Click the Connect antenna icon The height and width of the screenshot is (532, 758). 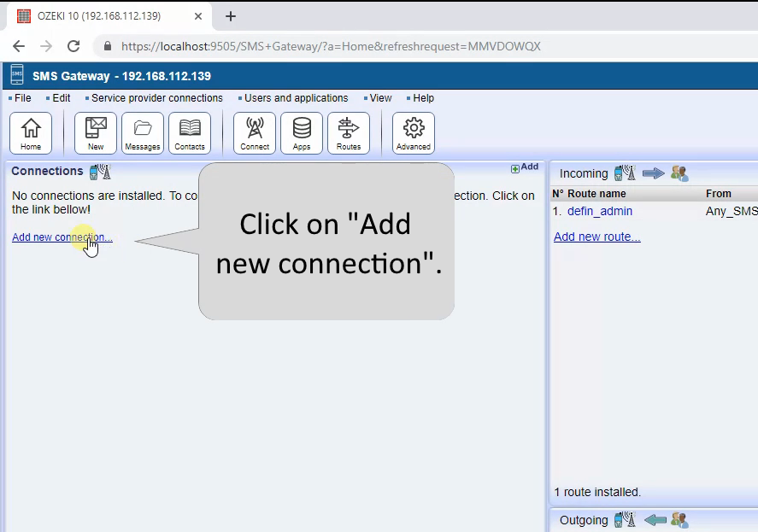click(x=255, y=133)
